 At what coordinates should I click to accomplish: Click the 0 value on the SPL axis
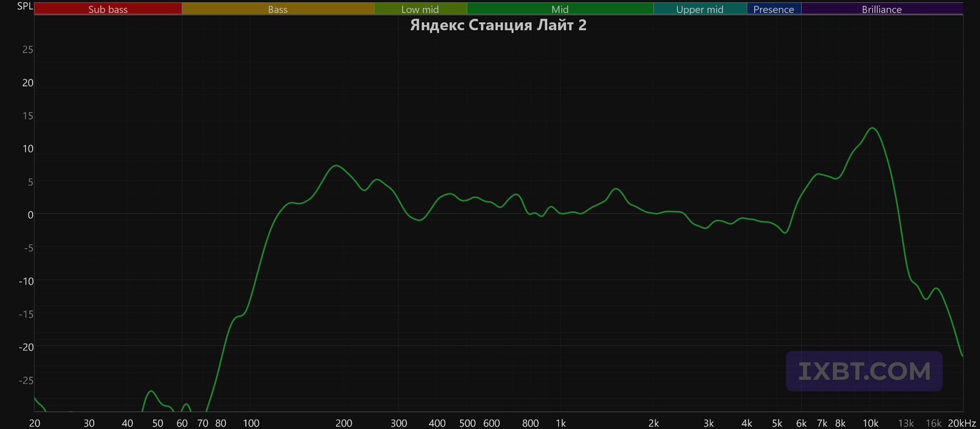tap(31, 214)
